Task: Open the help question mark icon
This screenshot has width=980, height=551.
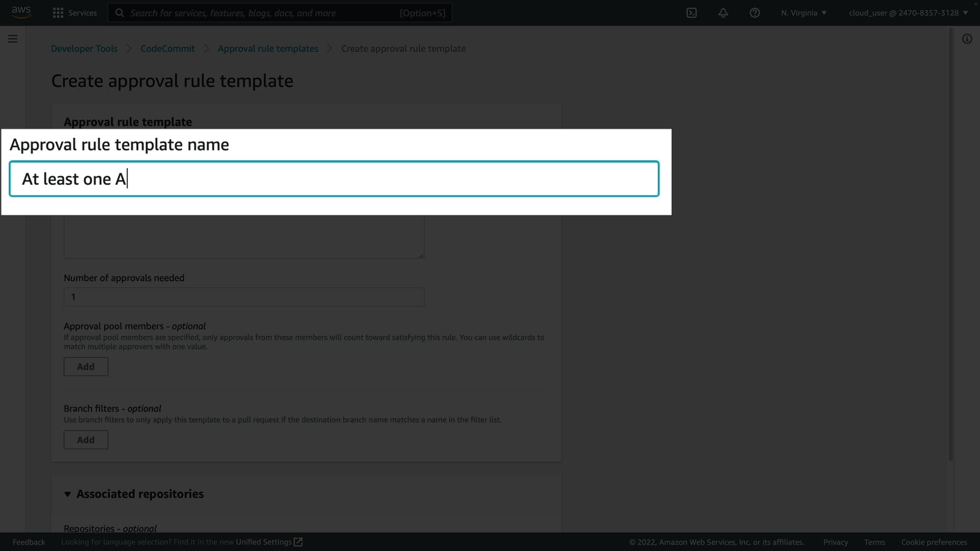Action: point(754,13)
